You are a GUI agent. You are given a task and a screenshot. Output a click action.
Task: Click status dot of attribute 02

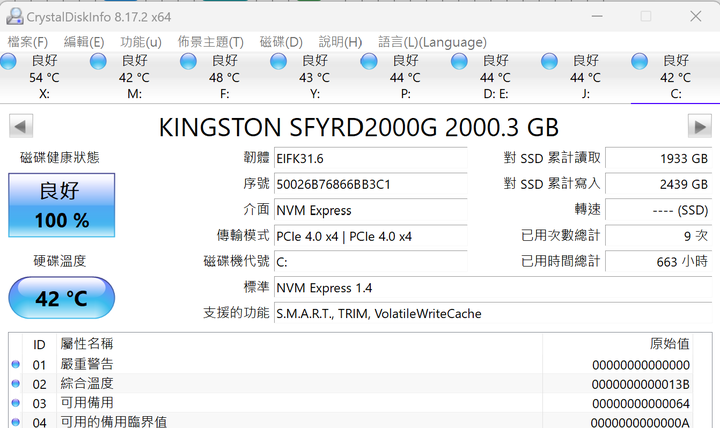coord(16,383)
